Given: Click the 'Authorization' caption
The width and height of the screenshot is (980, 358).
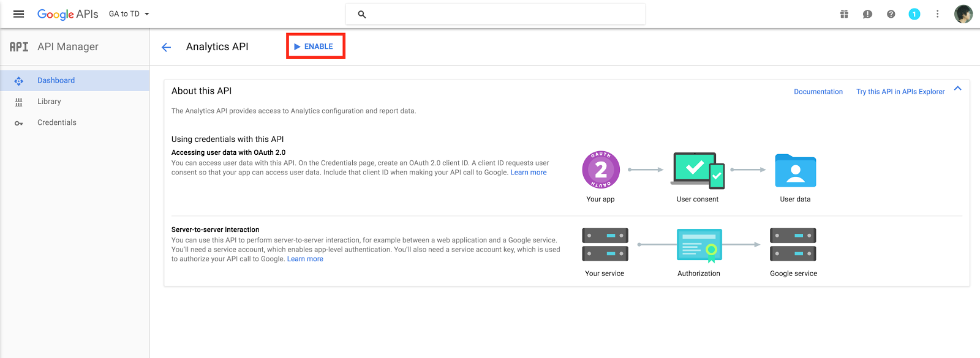Looking at the screenshot, I should 699,274.
